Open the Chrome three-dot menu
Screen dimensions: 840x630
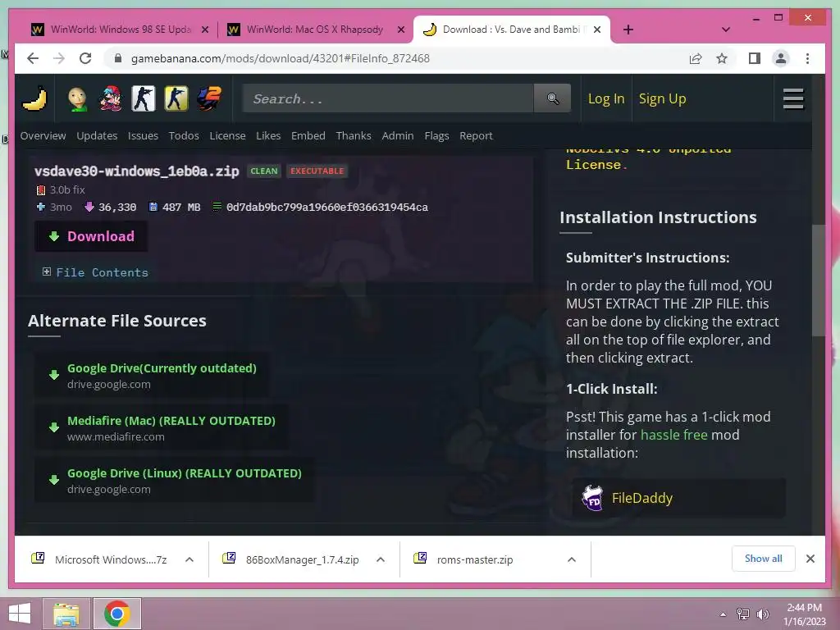pyautogui.click(x=807, y=58)
